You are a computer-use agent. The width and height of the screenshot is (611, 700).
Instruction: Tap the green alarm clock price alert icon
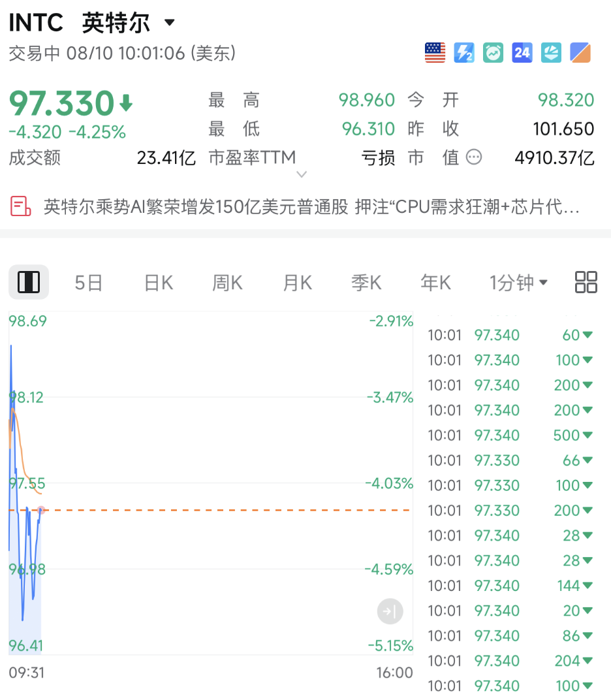coord(493,53)
